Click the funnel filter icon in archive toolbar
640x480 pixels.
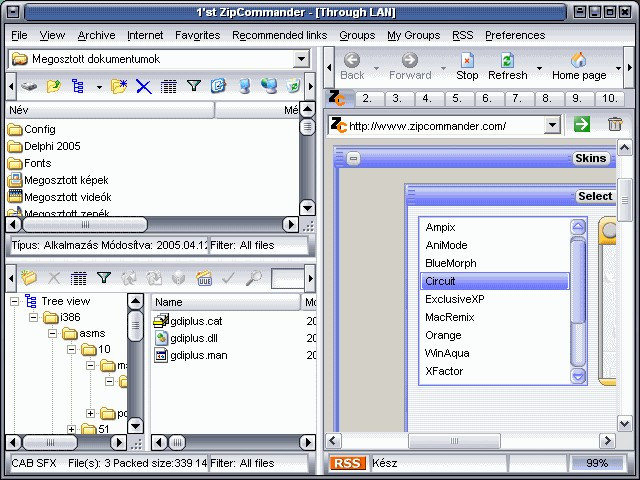point(104,278)
